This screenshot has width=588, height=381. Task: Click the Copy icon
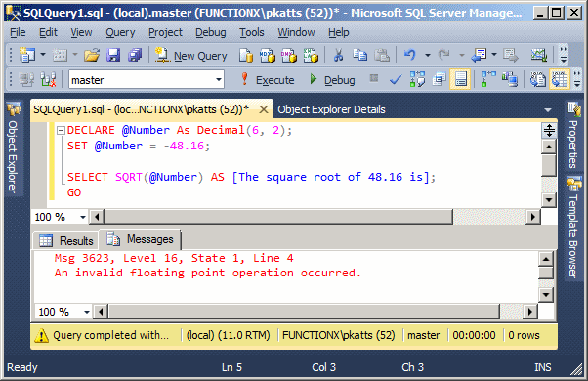pos(360,55)
